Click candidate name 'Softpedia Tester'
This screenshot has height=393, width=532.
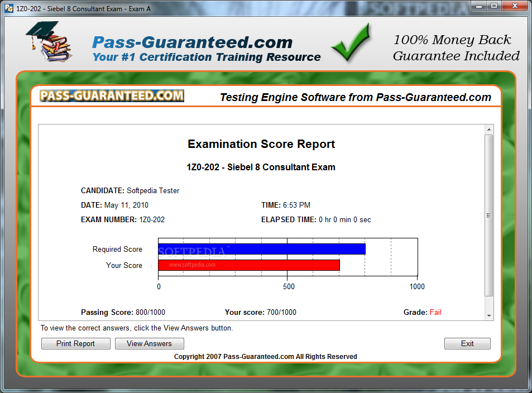coord(153,191)
